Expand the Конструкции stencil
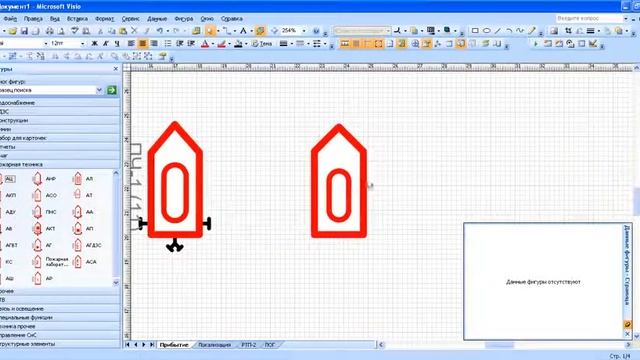The height and width of the screenshot is (360, 640). [x=60, y=120]
